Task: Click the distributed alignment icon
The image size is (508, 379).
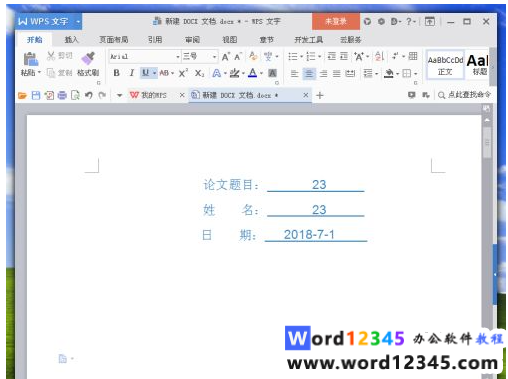Action: tap(350, 73)
